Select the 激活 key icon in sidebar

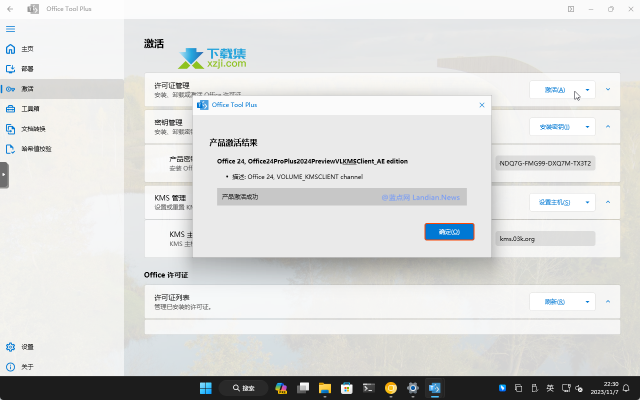pyautogui.click(x=11, y=89)
